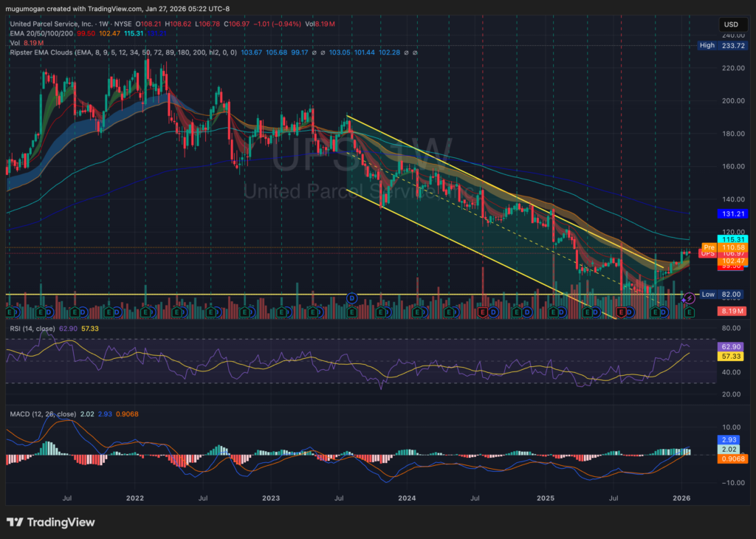Screen dimensions: 756x539
Task: Click the red earnings E marker near Jul 2024
Action: (483, 313)
